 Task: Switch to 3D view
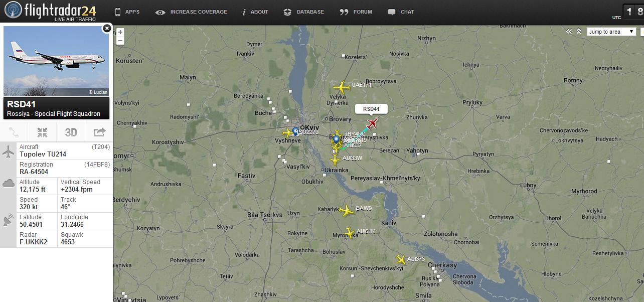coord(71,132)
